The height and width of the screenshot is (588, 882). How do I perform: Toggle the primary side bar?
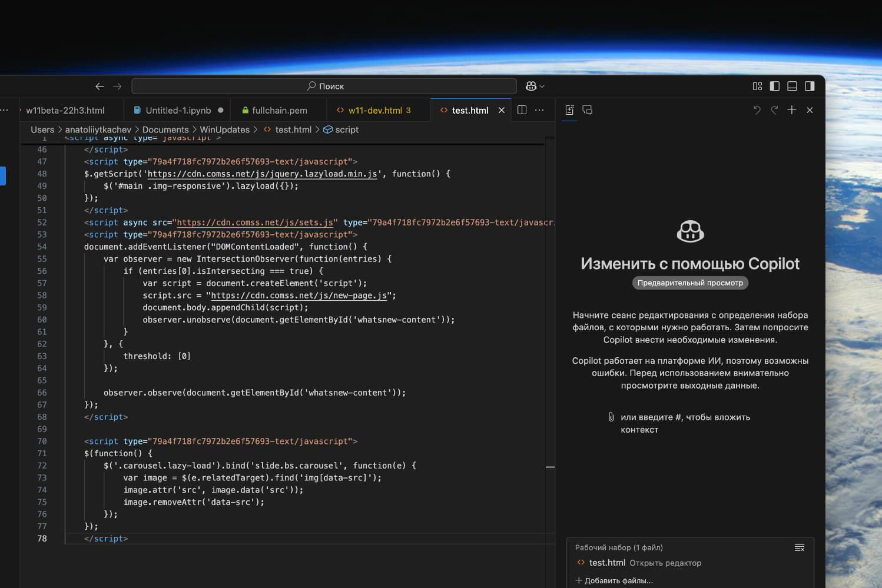(775, 86)
